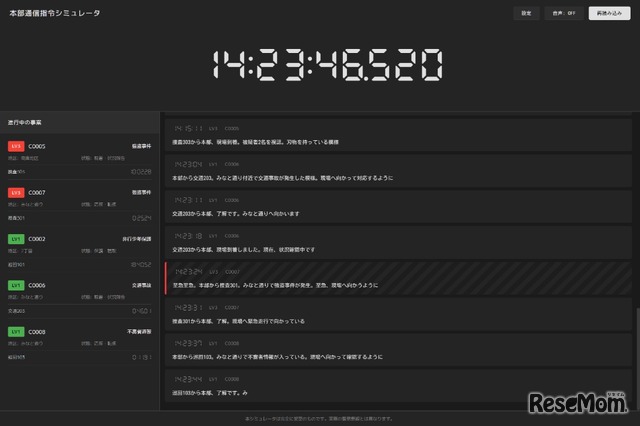Open the 設定 settings button
640x426 pixels.
point(525,14)
